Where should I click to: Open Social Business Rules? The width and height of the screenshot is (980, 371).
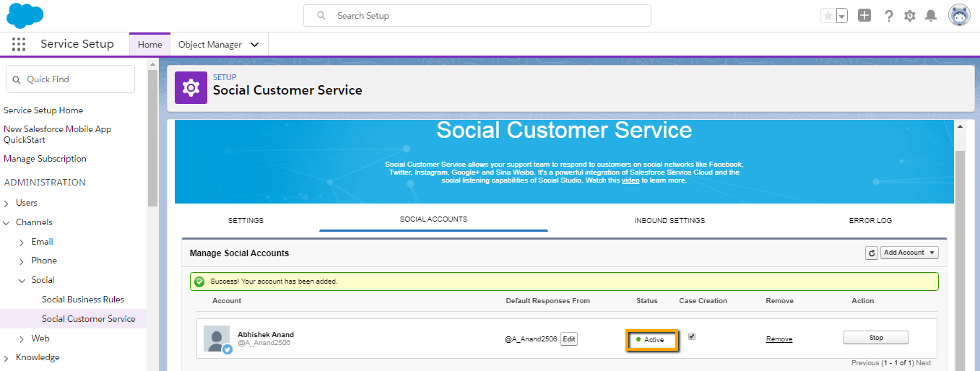point(83,300)
